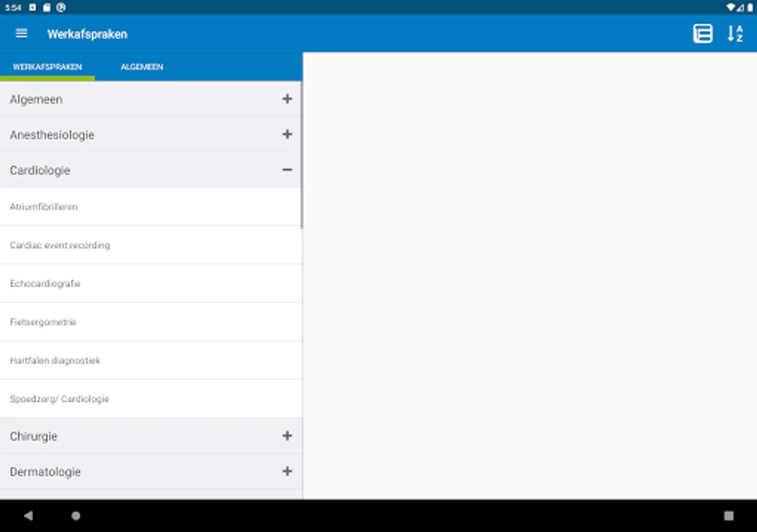Open recent apps with the square button

tap(729, 515)
